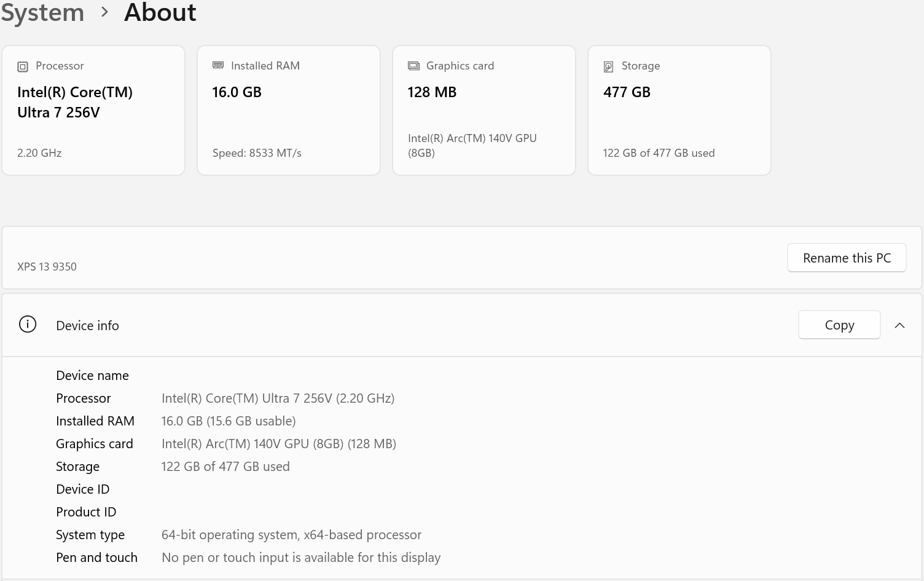The image size is (924, 581).
Task: Select the bold "Intel(R) Core(TM) Ultra 7 256V" card title
Action: tap(75, 102)
